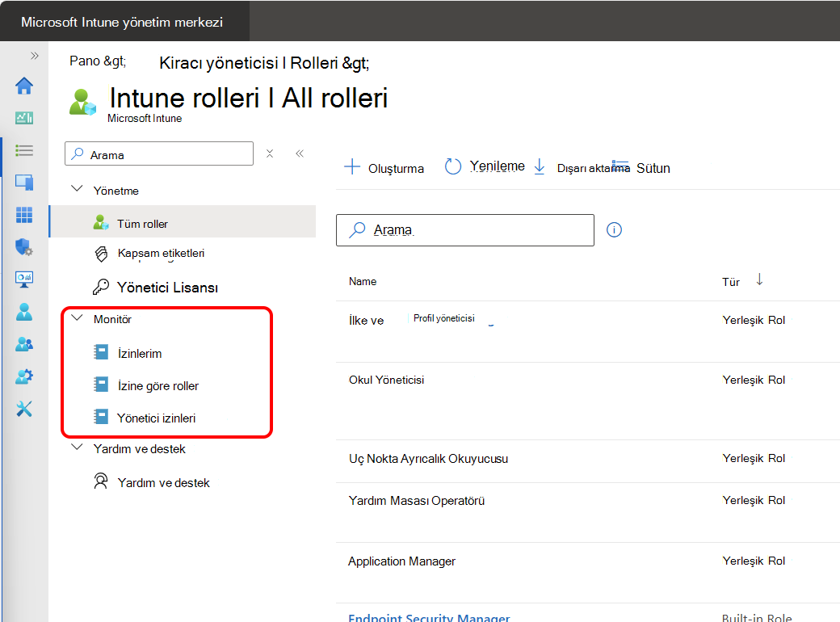Open the Okul Yöneticisi role
Screen dimensions: 840x622
coord(386,380)
